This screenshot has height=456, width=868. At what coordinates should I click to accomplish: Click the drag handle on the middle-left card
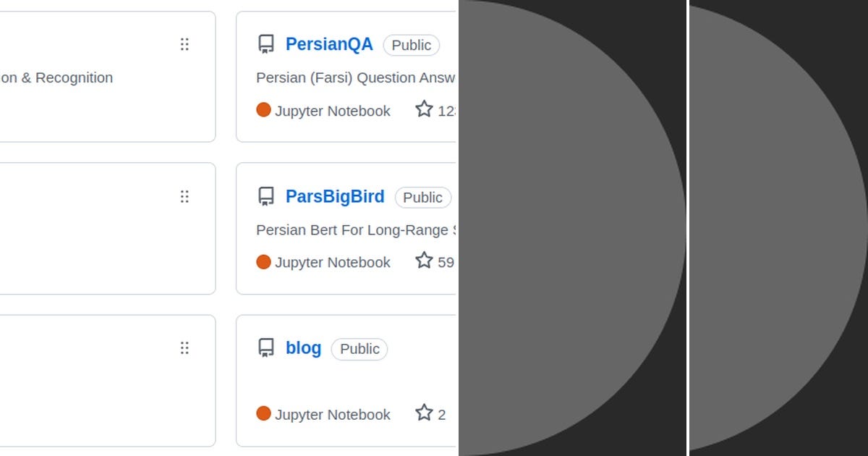(x=184, y=196)
